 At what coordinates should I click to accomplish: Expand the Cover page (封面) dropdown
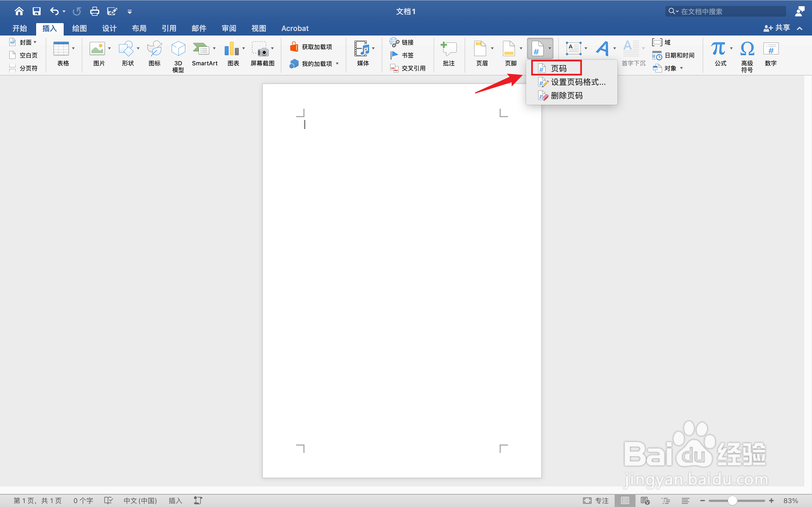click(x=35, y=42)
